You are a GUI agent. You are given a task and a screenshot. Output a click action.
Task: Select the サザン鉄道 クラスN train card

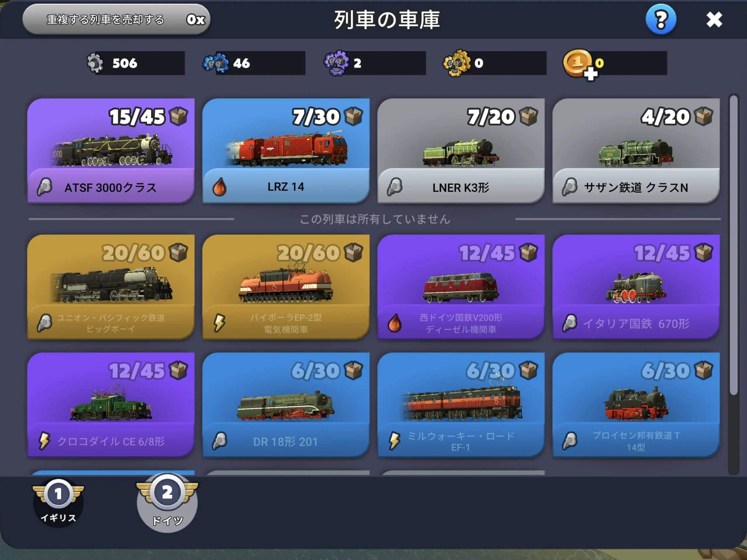point(636,151)
